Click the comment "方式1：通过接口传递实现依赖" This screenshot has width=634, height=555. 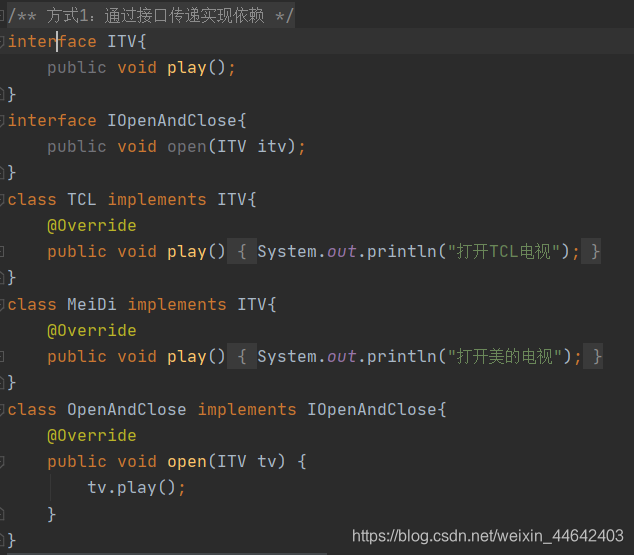pyautogui.click(x=155, y=16)
